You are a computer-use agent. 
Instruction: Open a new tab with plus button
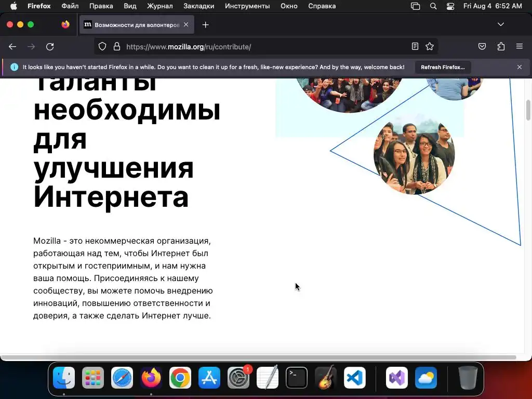[x=205, y=25]
